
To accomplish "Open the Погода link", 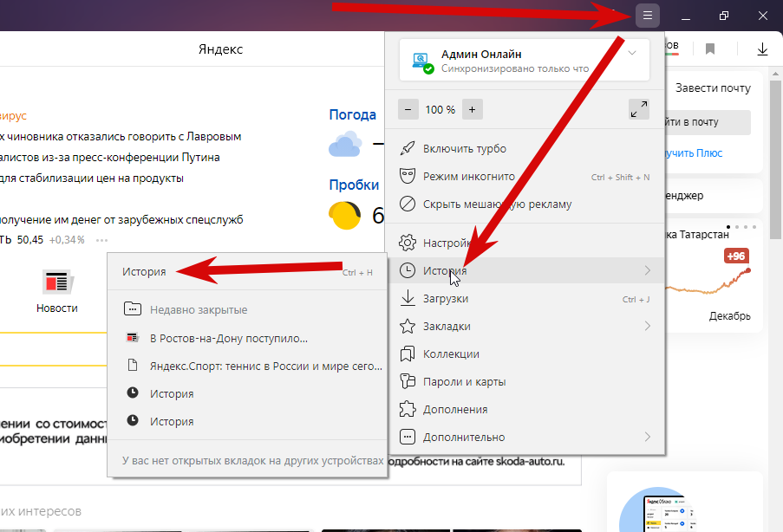I will click(353, 114).
